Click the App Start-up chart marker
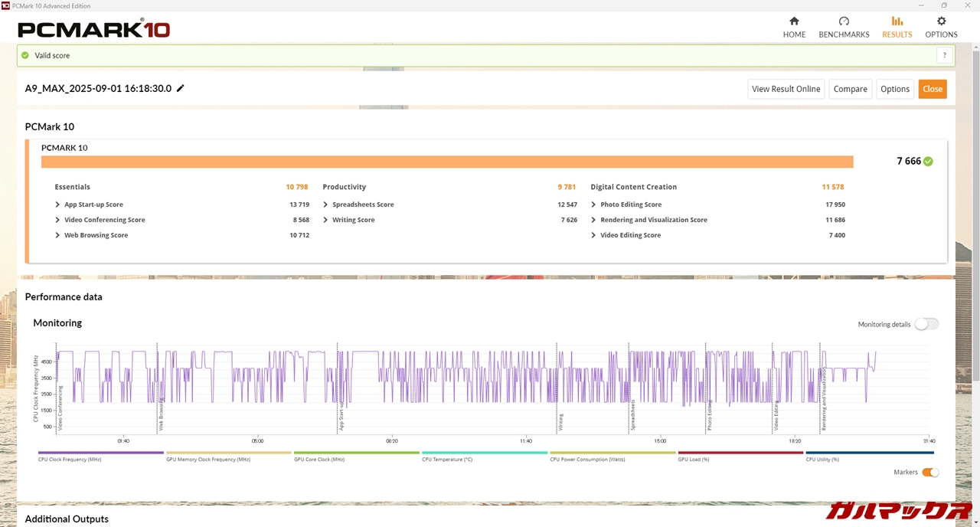Image resolution: width=980 pixels, height=527 pixels. click(341, 414)
